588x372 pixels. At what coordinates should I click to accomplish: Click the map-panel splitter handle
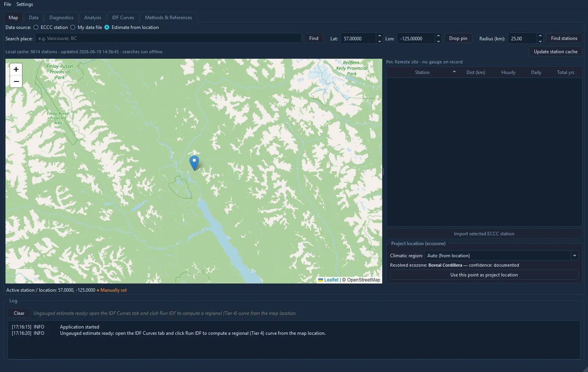[x=383, y=172]
